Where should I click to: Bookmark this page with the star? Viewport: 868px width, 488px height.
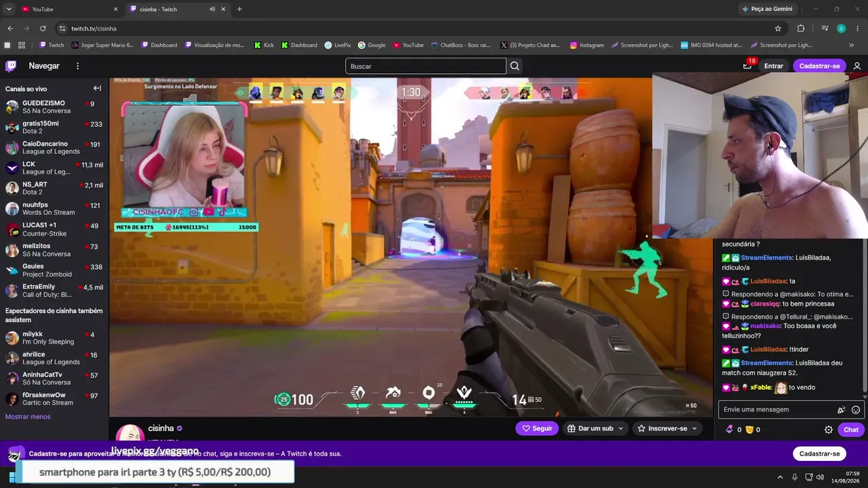pos(778,28)
